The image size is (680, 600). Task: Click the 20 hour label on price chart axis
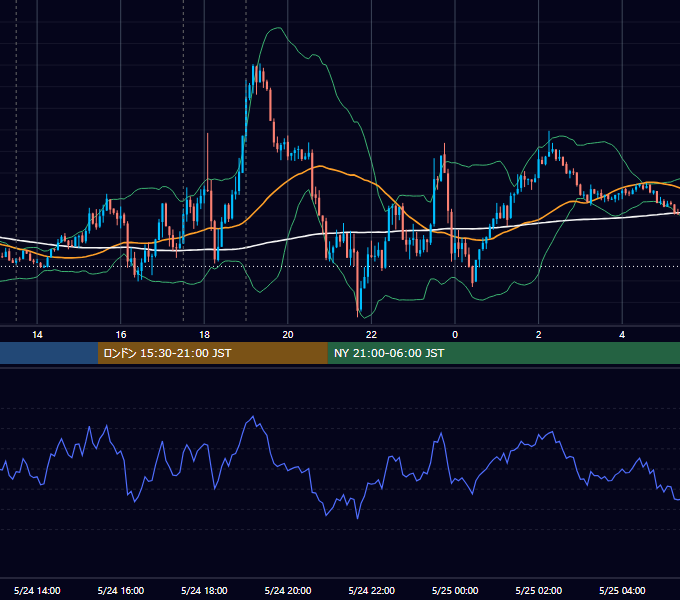(288, 335)
